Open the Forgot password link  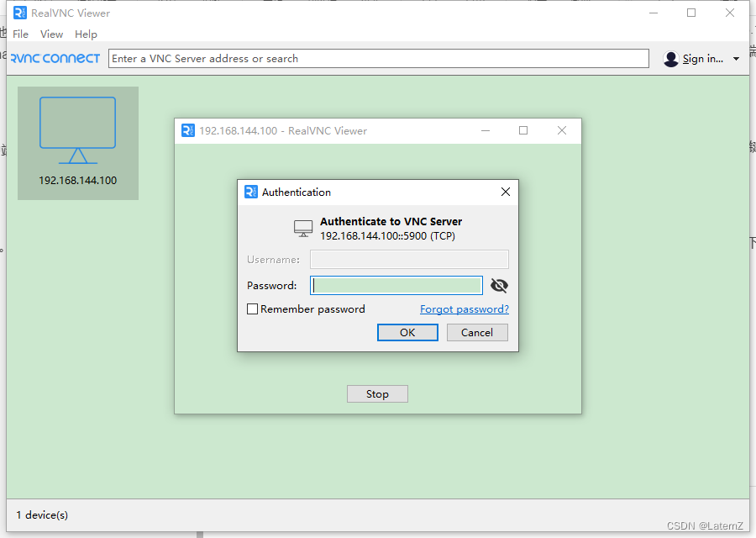(465, 309)
